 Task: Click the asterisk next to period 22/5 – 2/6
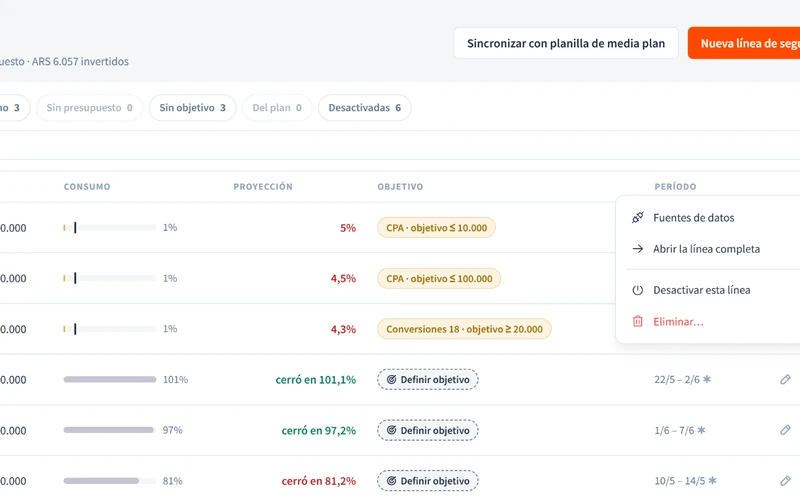707,379
